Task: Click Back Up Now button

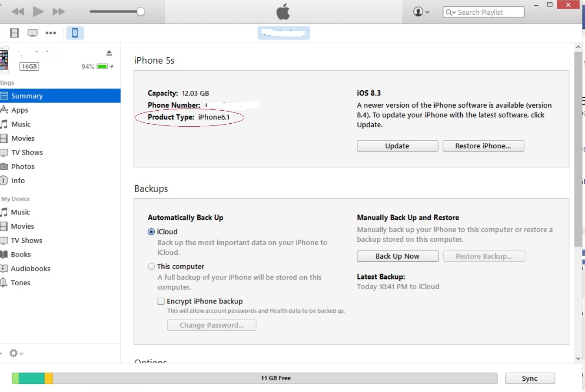Action: [x=398, y=256]
